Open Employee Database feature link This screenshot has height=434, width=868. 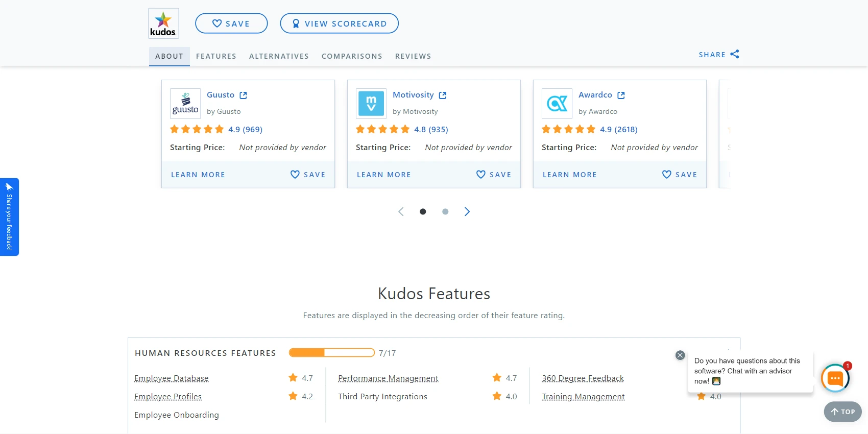pos(172,378)
